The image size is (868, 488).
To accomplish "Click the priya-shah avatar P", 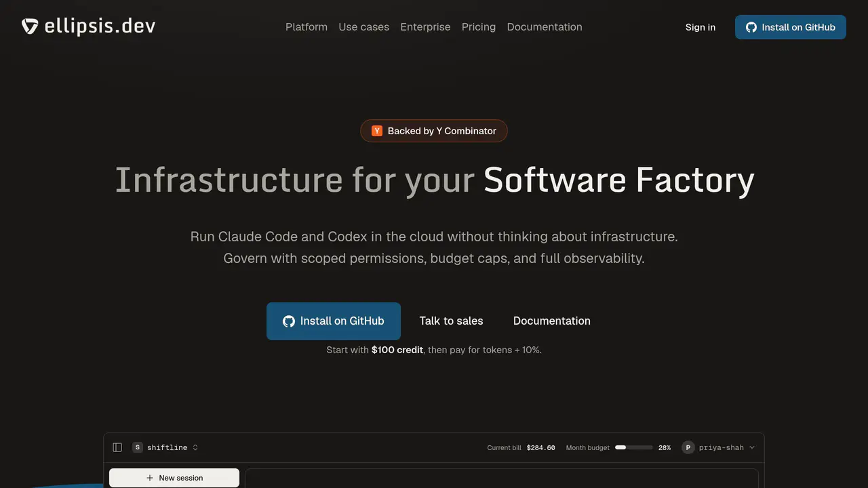I will click(688, 447).
